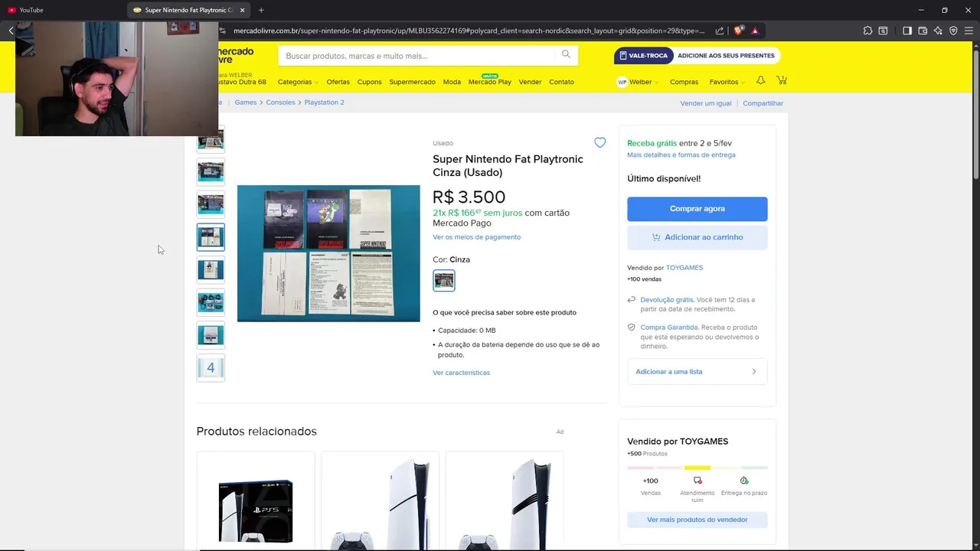Add product to favorites heart icon
Image resolution: width=980 pixels, height=551 pixels.
point(599,143)
